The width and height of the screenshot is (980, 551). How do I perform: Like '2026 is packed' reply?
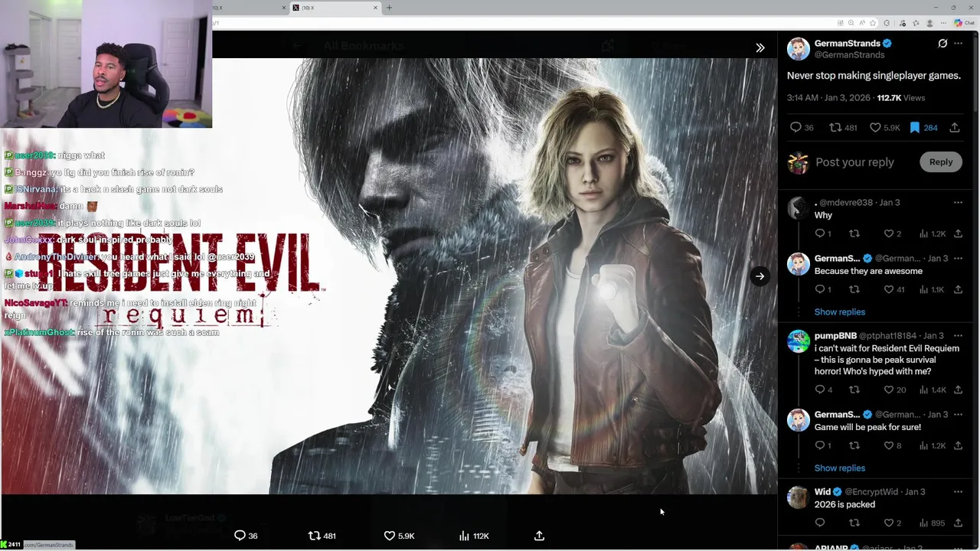893,523
